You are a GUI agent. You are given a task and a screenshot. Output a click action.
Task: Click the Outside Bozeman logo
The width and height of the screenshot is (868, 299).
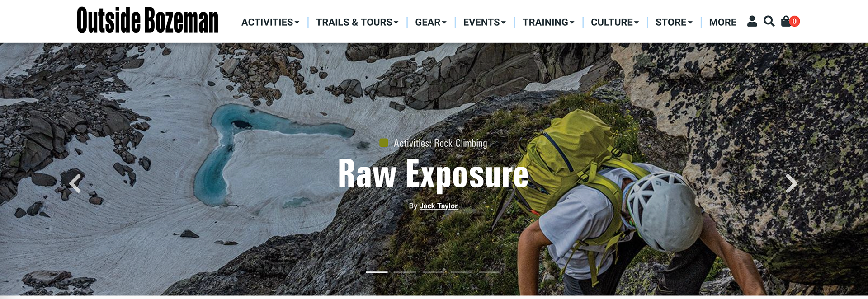pos(147,20)
